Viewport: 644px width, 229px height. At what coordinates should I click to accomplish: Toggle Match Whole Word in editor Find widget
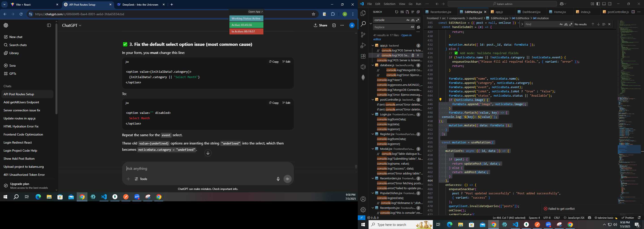pos(566,24)
